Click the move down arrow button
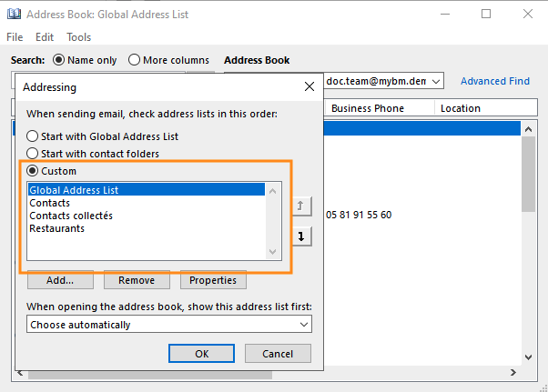 [x=301, y=236]
